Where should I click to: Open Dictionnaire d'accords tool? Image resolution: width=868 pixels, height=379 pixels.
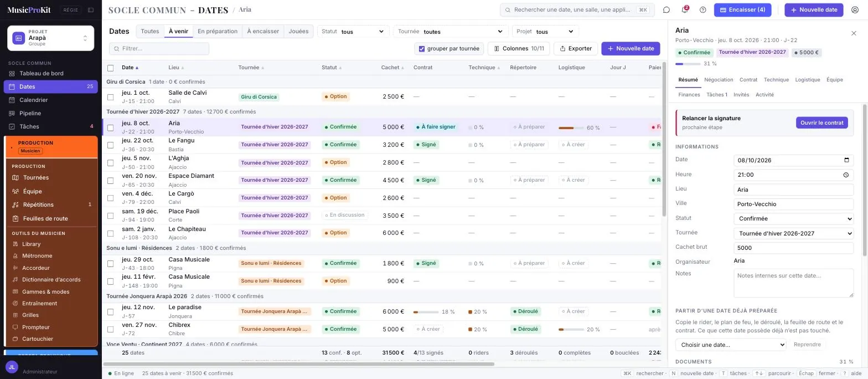point(51,279)
